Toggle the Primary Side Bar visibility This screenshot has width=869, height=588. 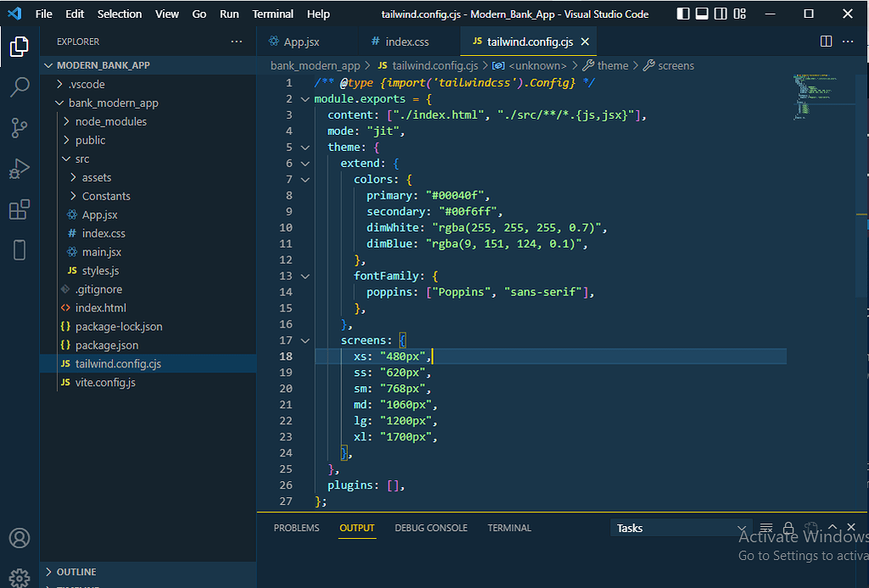pyautogui.click(x=684, y=14)
